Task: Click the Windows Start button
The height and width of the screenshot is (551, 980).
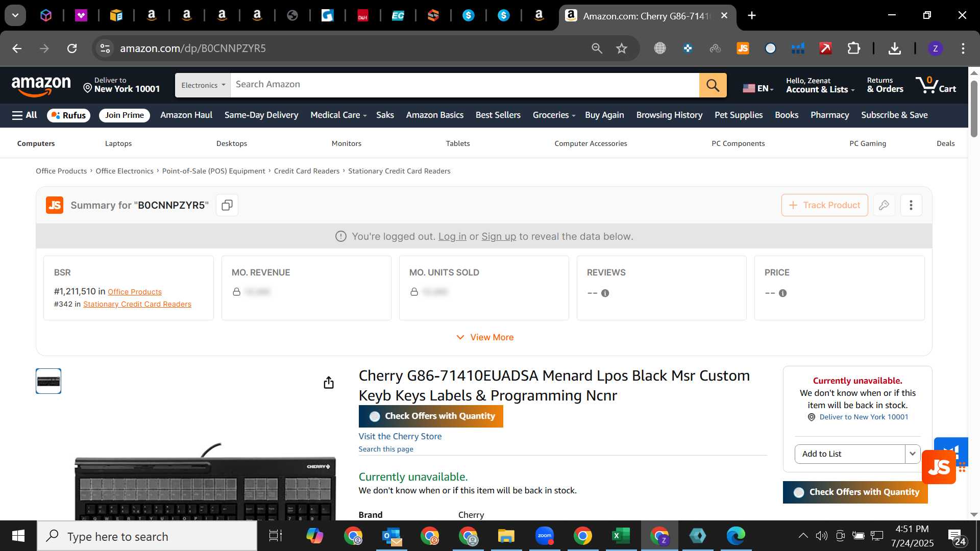Action: (18, 536)
